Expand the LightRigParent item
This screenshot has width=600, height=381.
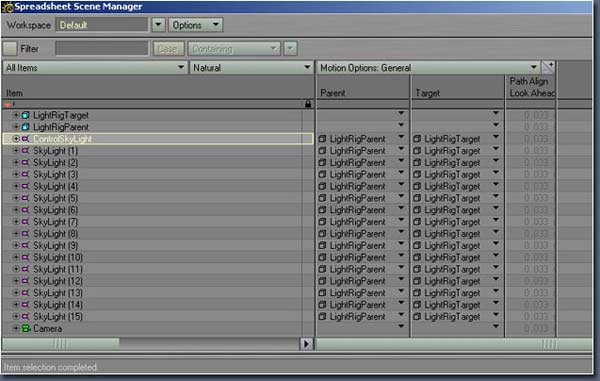(x=16, y=127)
